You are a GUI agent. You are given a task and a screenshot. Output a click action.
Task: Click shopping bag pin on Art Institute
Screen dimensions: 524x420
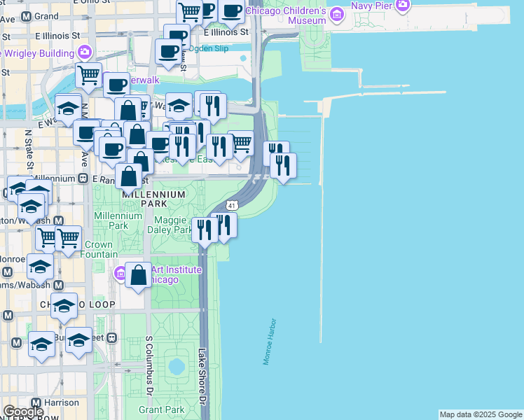coord(138,278)
